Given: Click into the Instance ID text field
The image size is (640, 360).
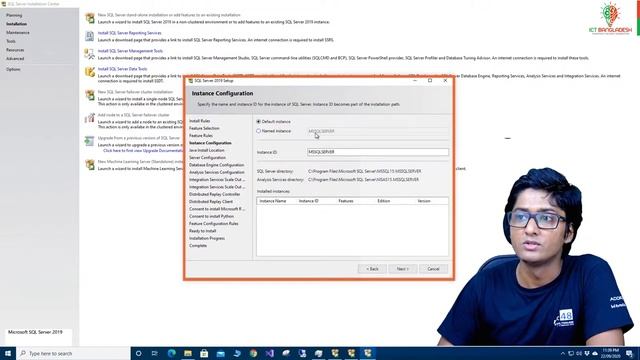Looking at the screenshot, I should coord(378,152).
